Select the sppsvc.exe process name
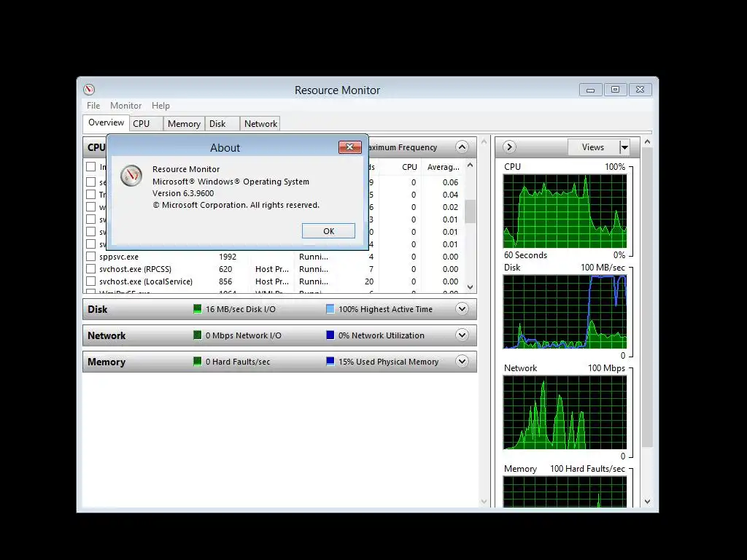The image size is (747, 560). 119,257
